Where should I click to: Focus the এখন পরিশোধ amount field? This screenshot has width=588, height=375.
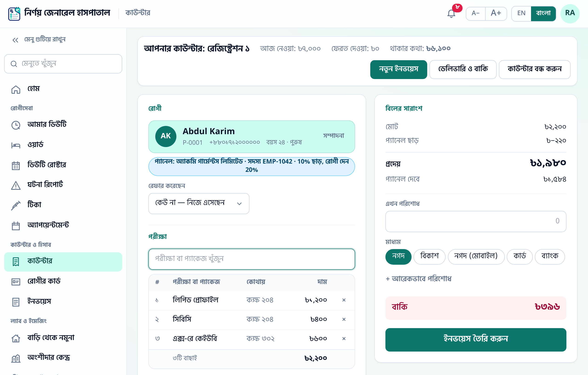tap(476, 221)
